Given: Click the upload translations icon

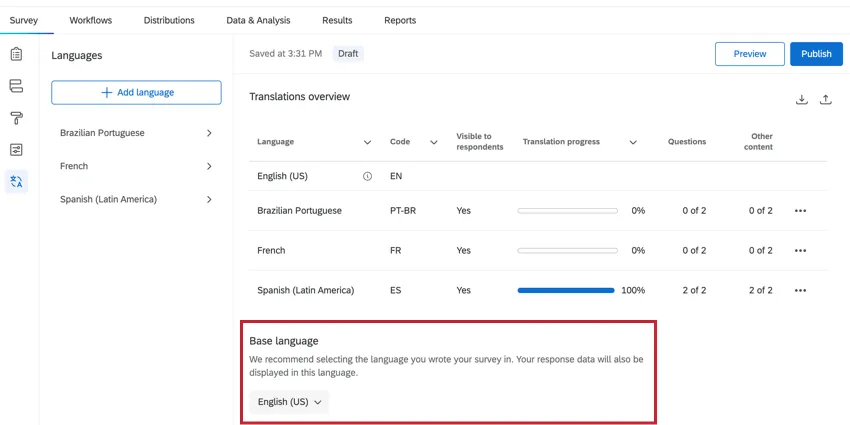Looking at the screenshot, I should pos(825,100).
